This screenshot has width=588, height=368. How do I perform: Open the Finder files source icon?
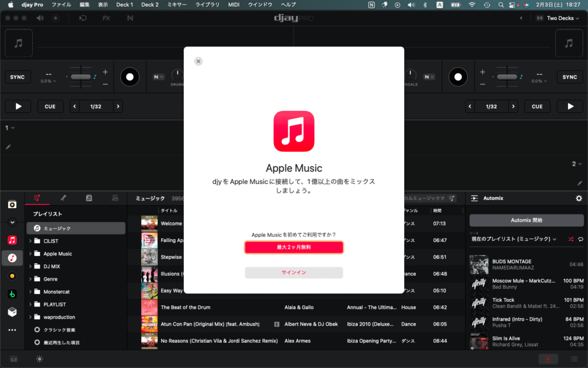[13, 312]
